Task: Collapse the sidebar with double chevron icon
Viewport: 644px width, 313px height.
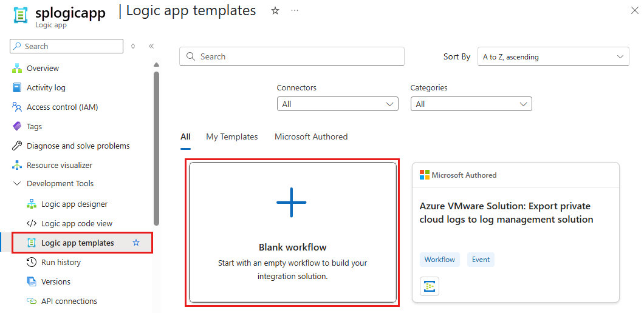Action: click(151, 46)
